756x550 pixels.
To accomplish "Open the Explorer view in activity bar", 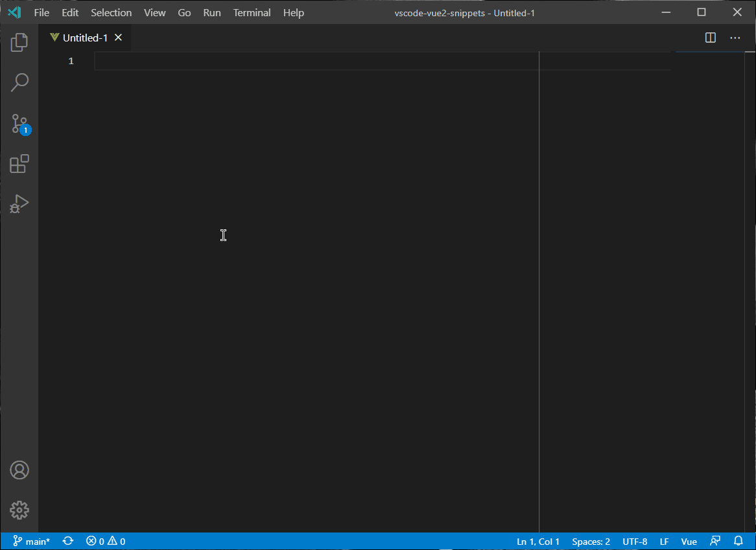I will pos(19,42).
